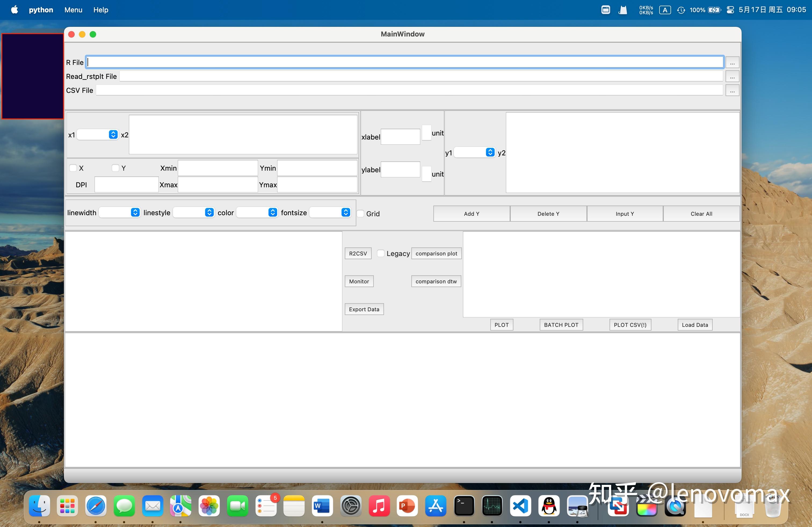Open the color dropdown
812x527 pixels.
(x=257, y=212)
